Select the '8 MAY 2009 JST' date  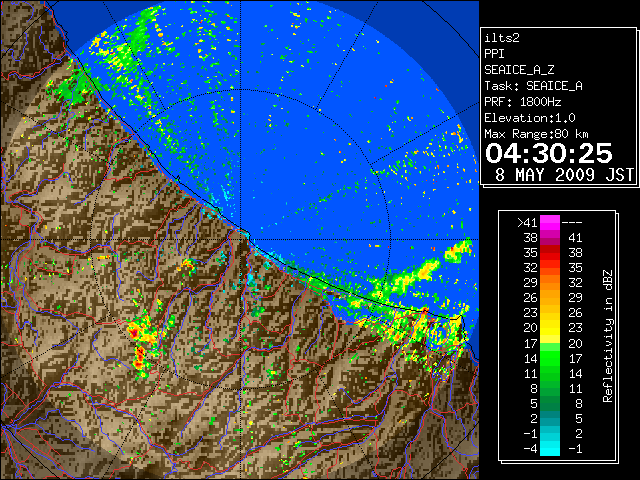click(x=564, y=175)
